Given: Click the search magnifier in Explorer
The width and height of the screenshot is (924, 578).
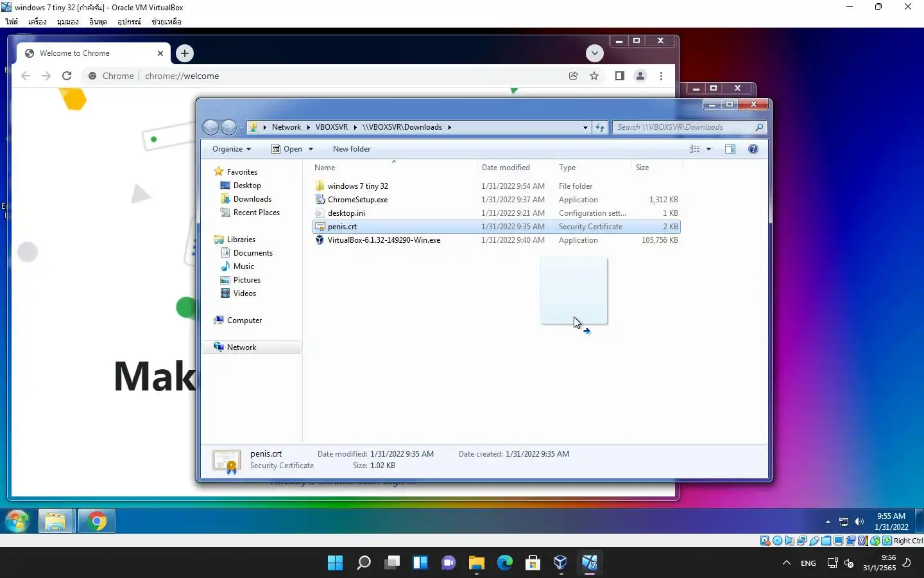Looking at the screenshot, I should [759, 127].
